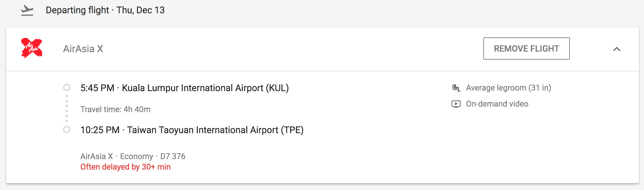
Task: Click the departing flight airplane icon
Action: pos(27,11)
